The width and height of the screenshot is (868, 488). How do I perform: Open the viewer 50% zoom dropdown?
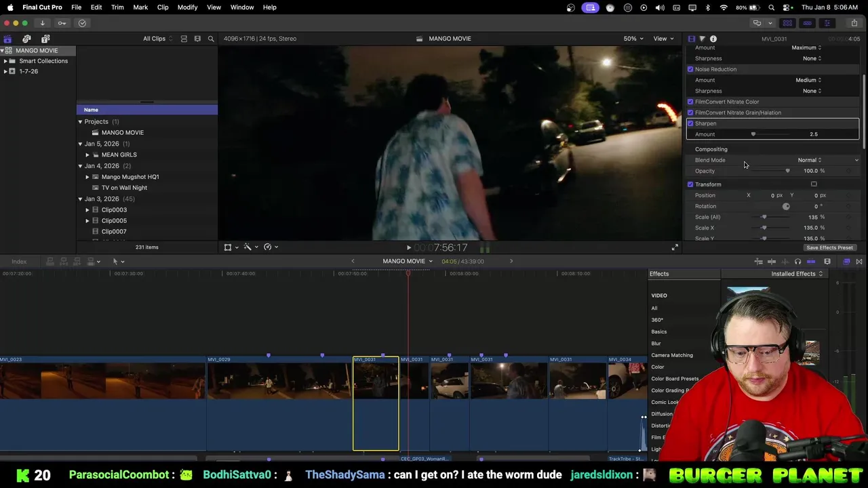pyautogui.click(x=633, y=39)
